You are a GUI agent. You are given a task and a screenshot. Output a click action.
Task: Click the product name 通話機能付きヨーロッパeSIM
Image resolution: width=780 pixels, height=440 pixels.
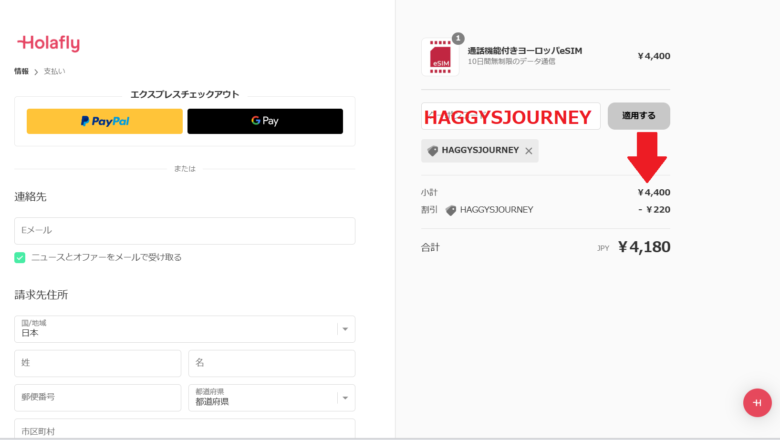click(525, 51)
